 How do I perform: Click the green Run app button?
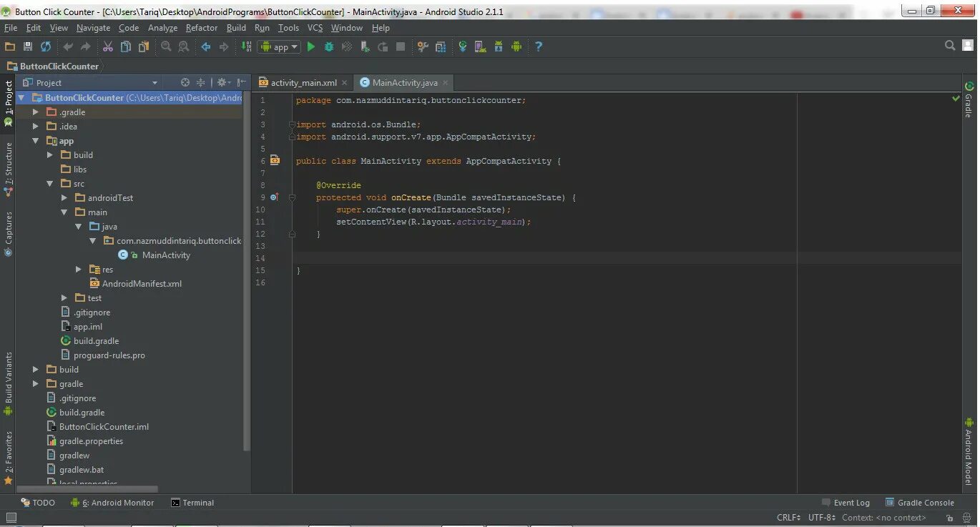pos(311,46)
